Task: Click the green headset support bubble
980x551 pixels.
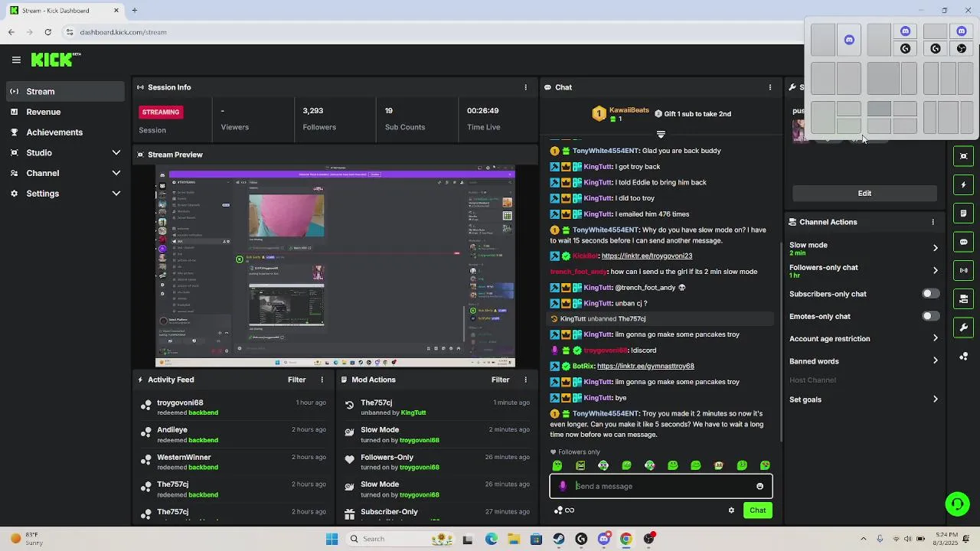Action: pos(957,504)
